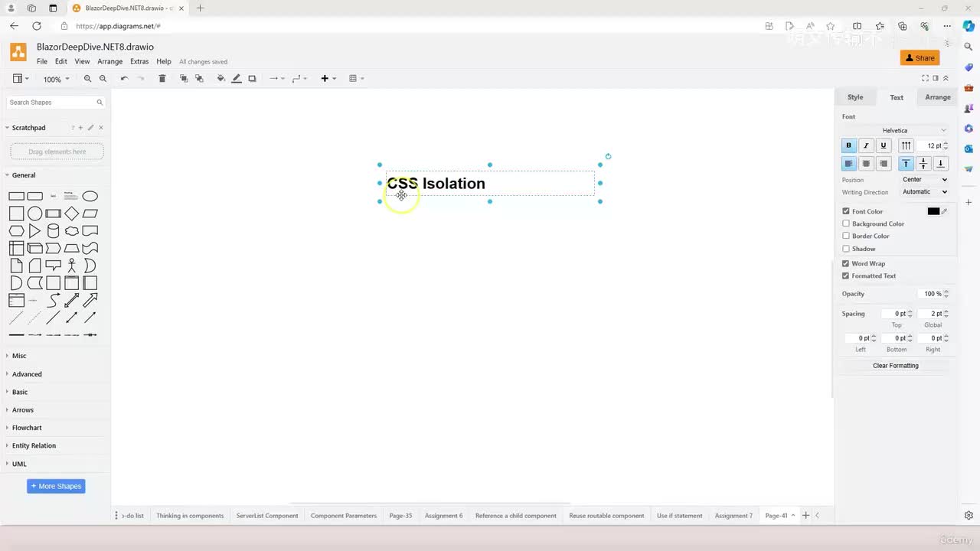Open the table insert dropdown
This screenshot has height=551, width=980.
[356, 79]
